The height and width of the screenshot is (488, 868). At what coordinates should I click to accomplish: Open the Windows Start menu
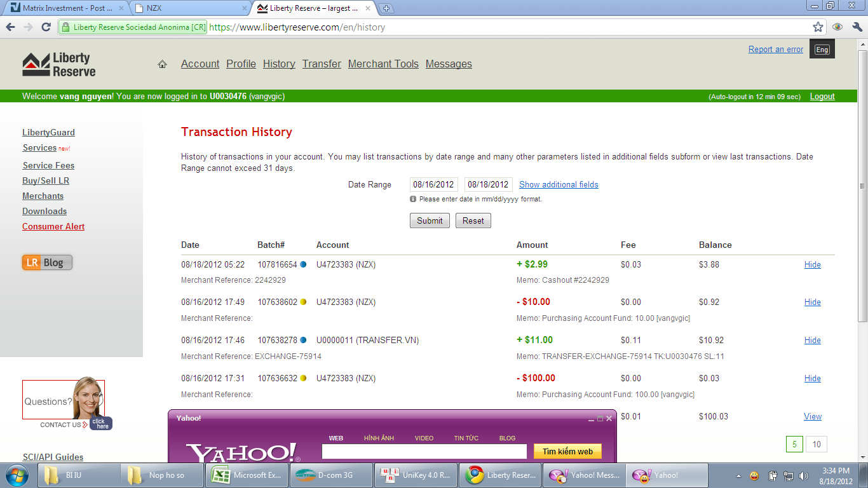17,475
